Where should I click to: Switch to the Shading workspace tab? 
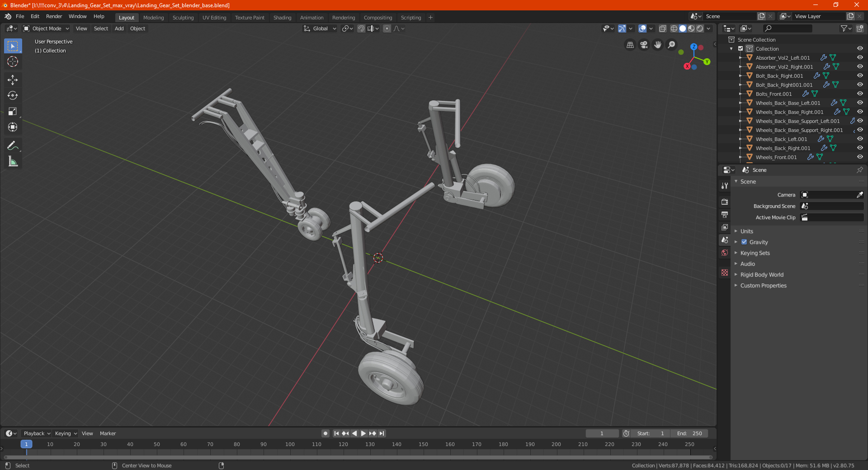[282, 18]
